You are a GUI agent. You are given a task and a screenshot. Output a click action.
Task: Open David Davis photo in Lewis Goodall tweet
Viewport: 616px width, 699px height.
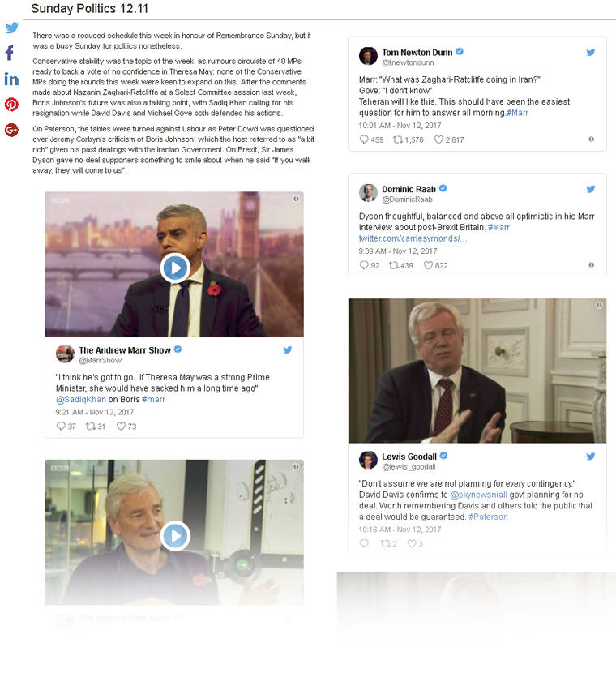click(477, 371)
